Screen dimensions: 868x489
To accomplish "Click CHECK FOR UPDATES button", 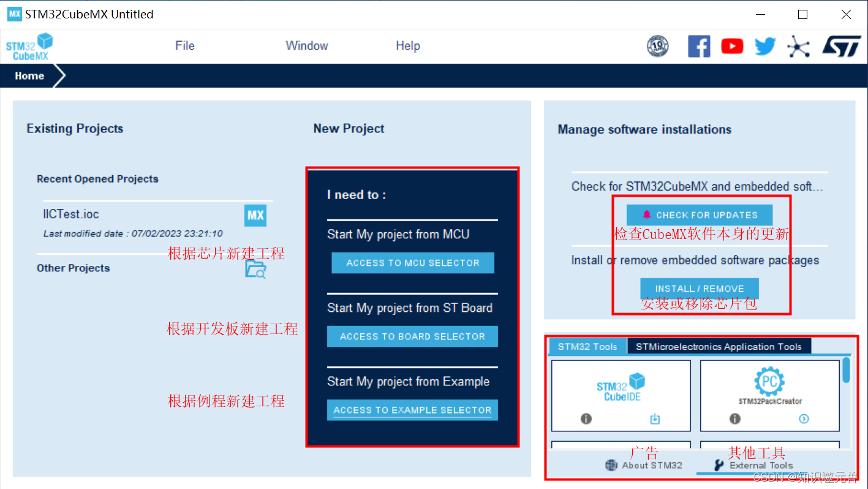I will pyautogui.click(x=700, y=215).
